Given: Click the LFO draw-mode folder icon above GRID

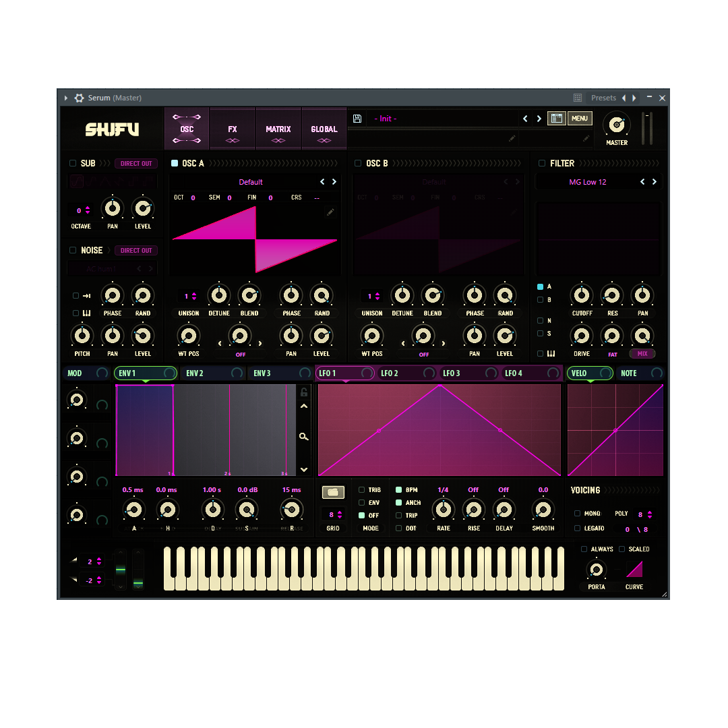Looking at the screenshot, I should pos(332,492).
